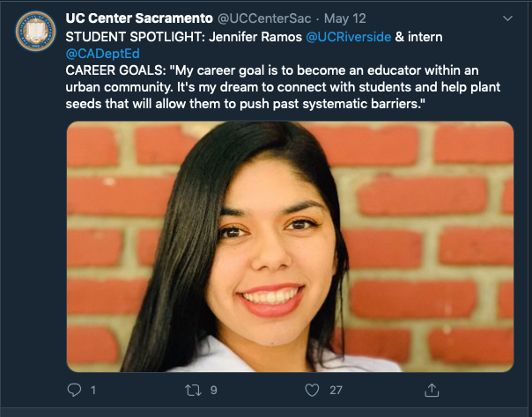Expand the tweet options chevron
This screenshot has height=417, width=532.
(507, 18)
